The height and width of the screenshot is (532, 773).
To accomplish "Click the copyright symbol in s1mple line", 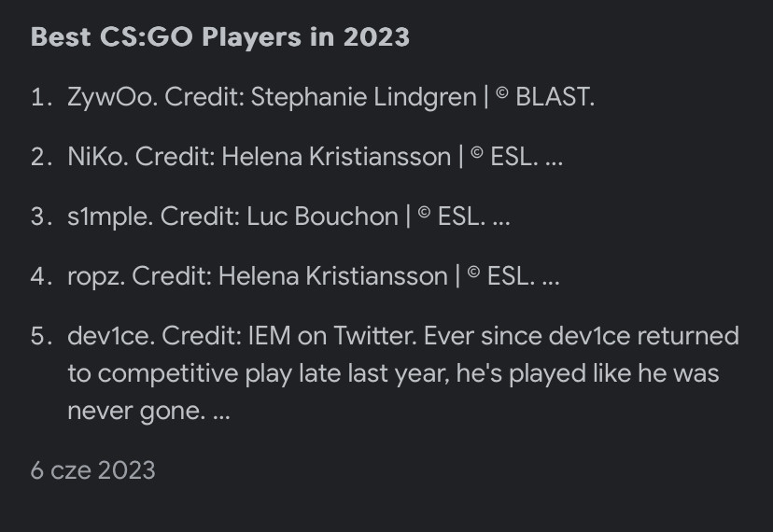I will [x=424, y=213].
